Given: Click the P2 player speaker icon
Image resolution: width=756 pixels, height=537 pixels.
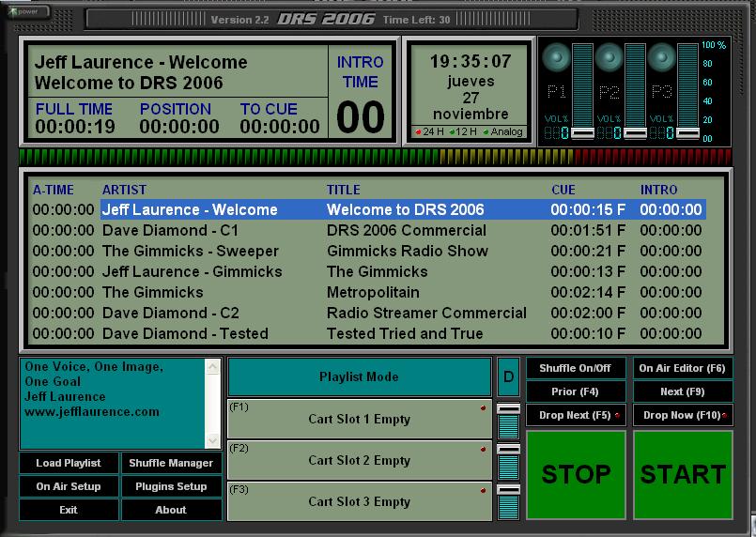Looking at the screenshot, I should tap(609, 57).
